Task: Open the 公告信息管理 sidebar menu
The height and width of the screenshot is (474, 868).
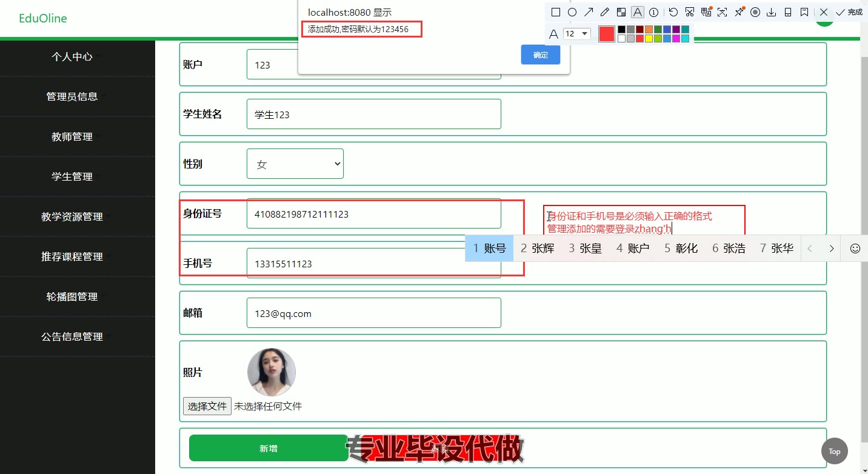Action: click(72, 336)
